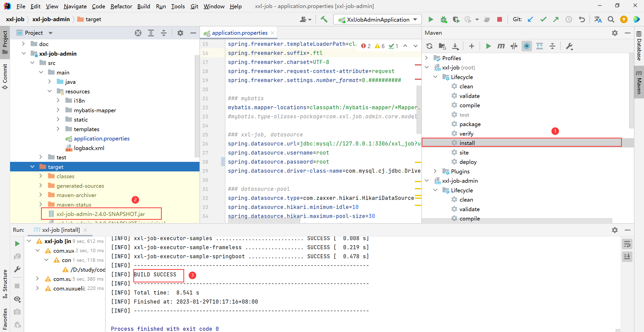Image resolution: width=644 pixels, height=332 pixels.
Task: Open the File menu
Action: coord(21,6)
